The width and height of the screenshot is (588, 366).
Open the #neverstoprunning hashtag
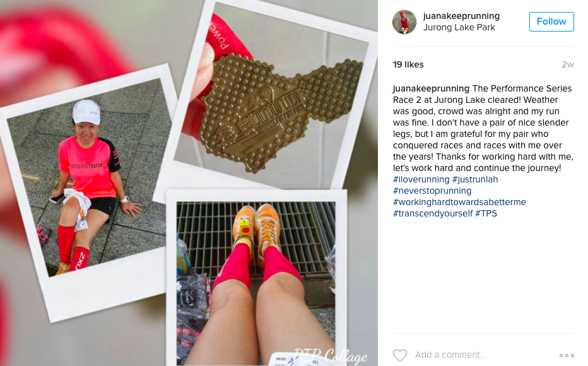coord(432,191)
